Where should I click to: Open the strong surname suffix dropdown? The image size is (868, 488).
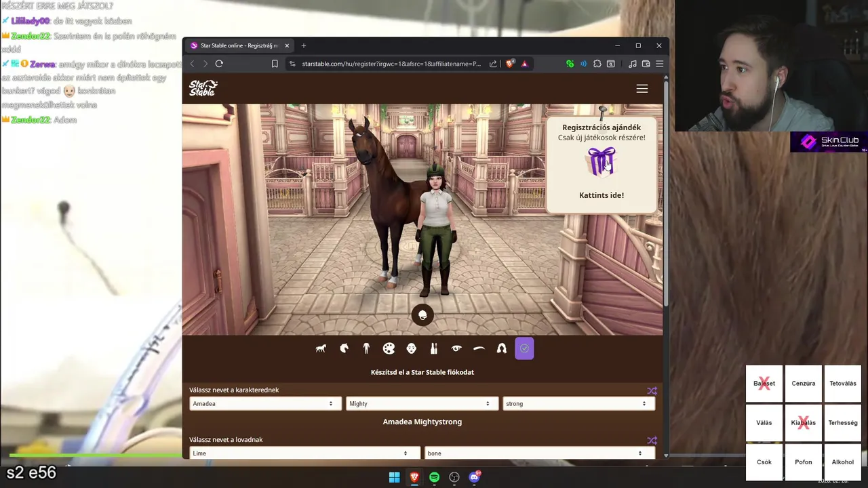pos(579,403)
